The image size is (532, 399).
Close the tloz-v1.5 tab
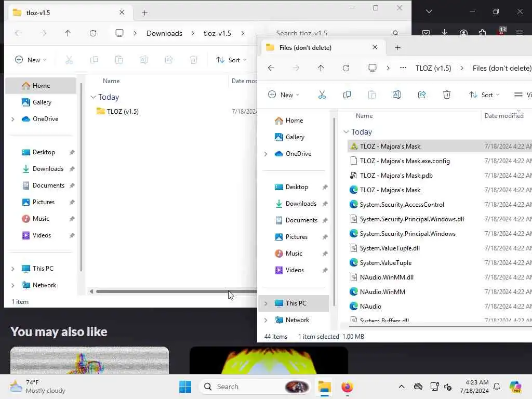pyautogui.click(x=122, y=12)
